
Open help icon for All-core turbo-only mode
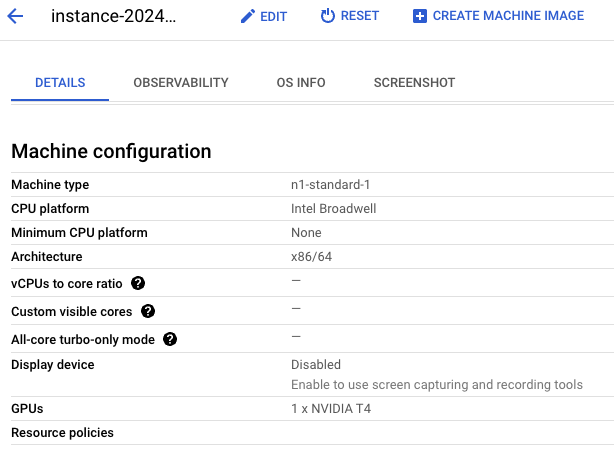pos(170,339)
